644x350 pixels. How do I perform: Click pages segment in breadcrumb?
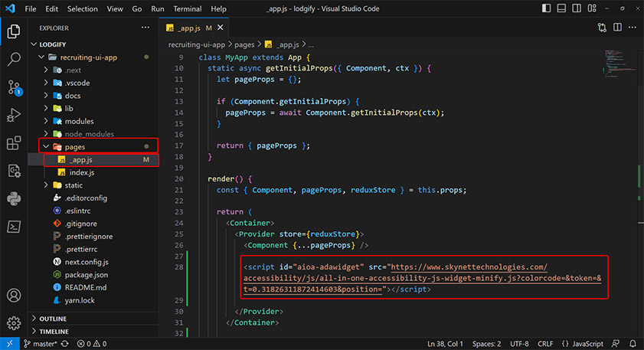(244, 44)
